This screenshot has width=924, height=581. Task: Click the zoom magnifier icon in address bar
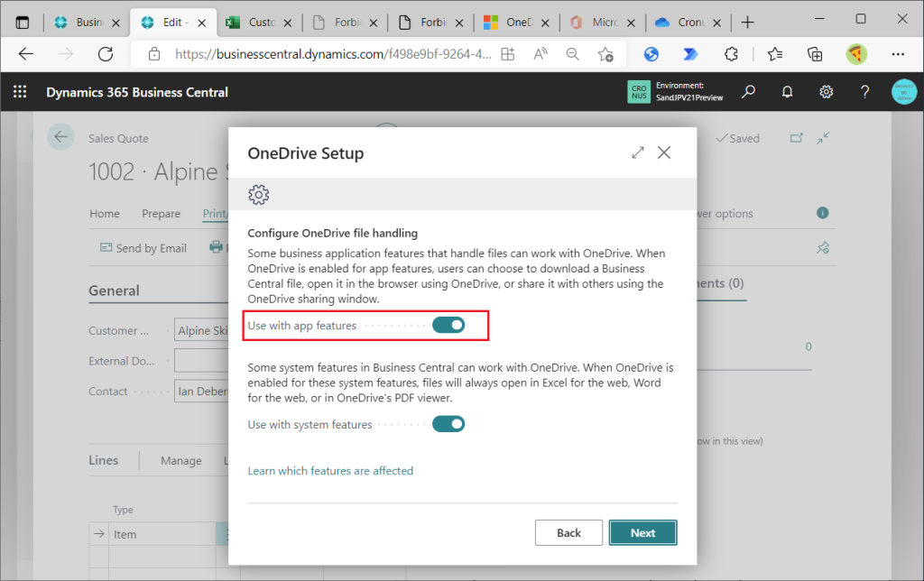pos(572,54)
